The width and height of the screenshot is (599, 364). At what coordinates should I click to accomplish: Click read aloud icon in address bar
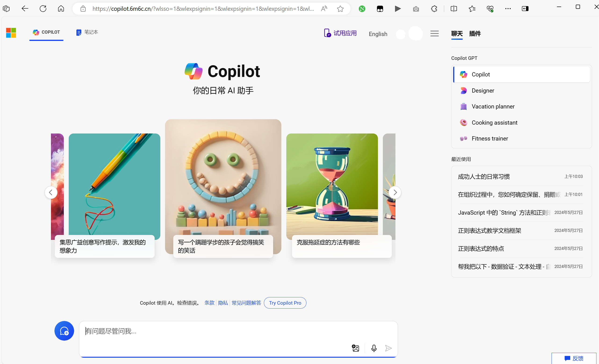click(324, 9)
